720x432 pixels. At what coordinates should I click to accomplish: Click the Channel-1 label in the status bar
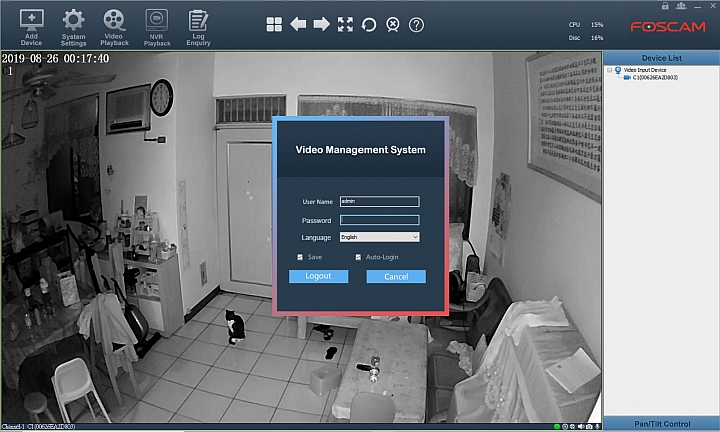click(x=13, y=427)
